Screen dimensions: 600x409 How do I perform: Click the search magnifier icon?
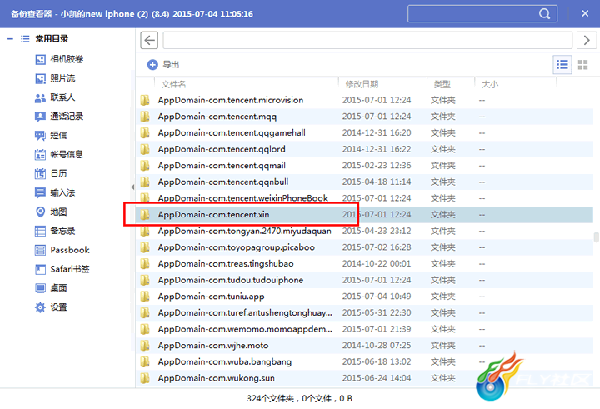coord(545,14)
